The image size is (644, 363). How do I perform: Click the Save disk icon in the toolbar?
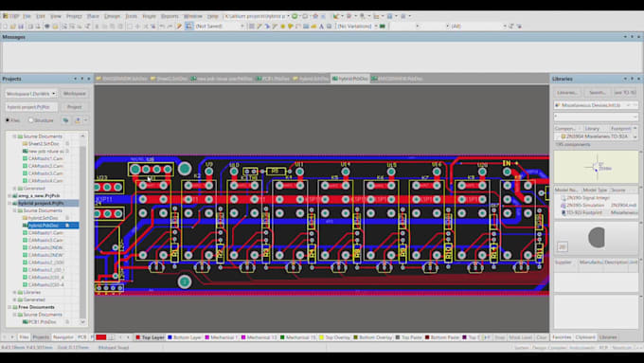[x=21, y=27]
